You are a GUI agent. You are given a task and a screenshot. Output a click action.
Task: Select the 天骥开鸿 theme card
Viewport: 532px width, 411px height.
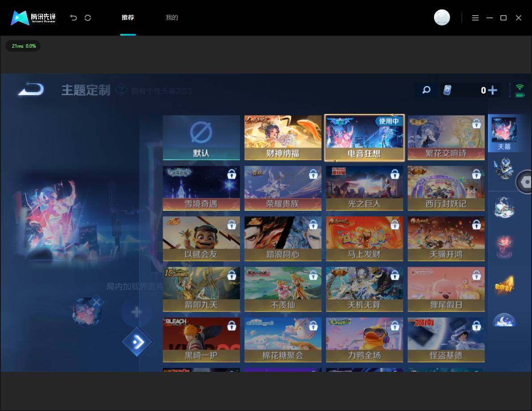pyautogui.click(x=446, y=238)
